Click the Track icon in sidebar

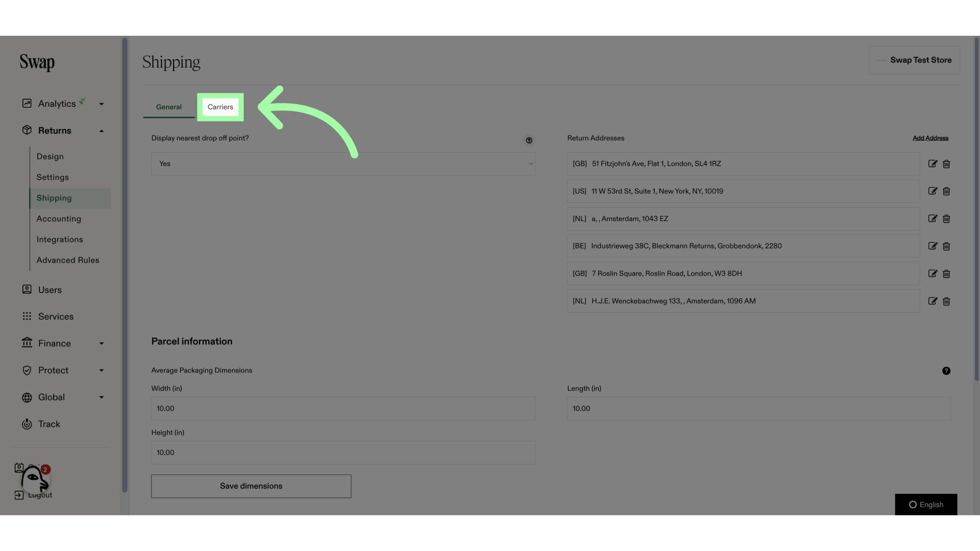26,424
